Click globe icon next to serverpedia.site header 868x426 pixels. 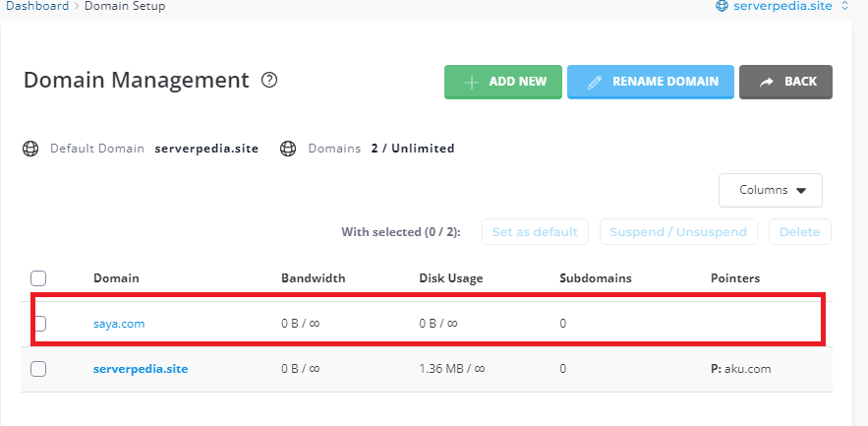(x=723, y=6)
